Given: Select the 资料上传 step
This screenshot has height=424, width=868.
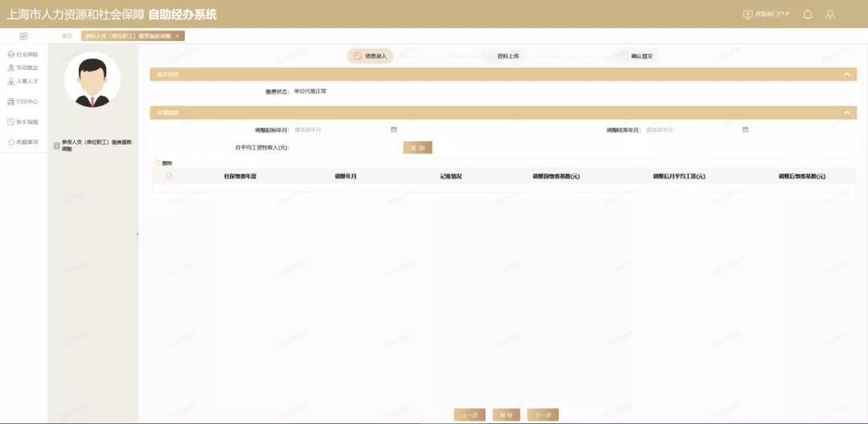Looking at the screenshot, I should point(507,56).
